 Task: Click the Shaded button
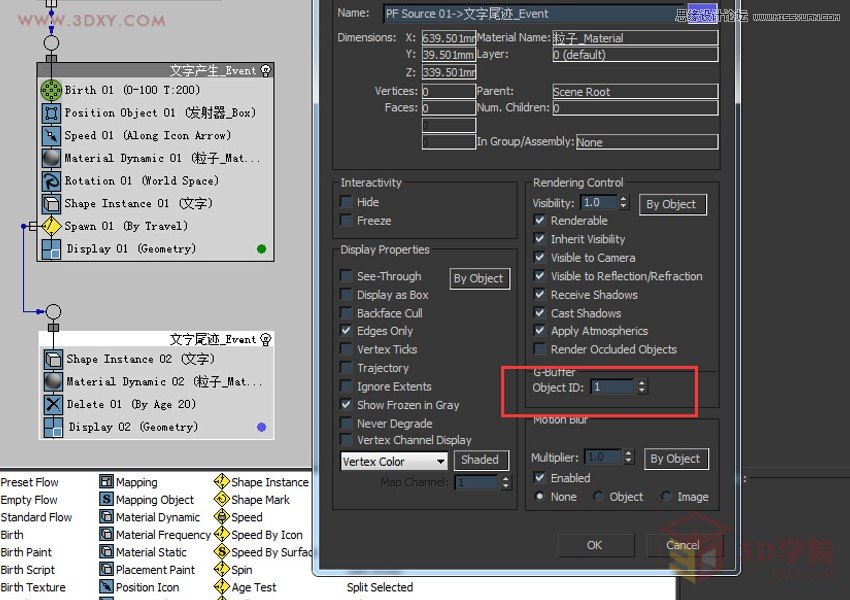[480, 460]
